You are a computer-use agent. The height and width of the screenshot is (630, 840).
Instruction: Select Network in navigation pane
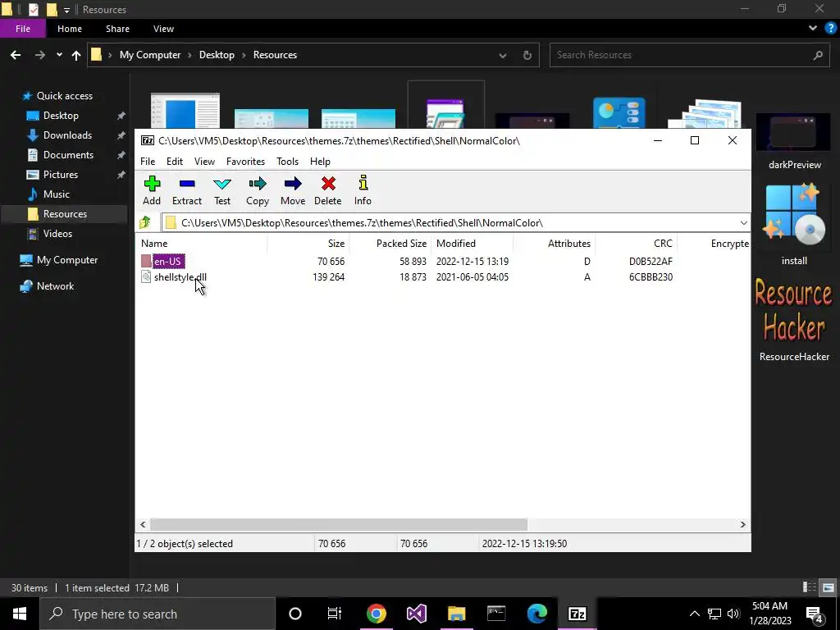click(55, 286)
